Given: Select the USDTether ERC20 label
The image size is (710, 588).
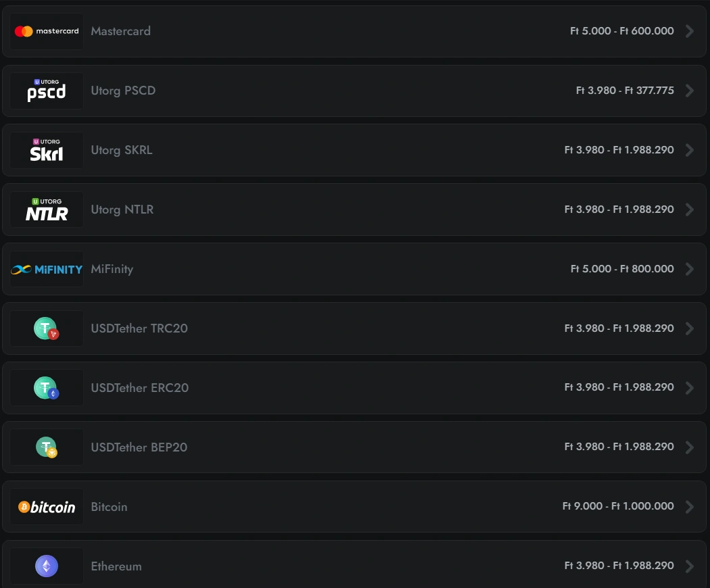Looking at the screenshot, I should pos(140,388).
